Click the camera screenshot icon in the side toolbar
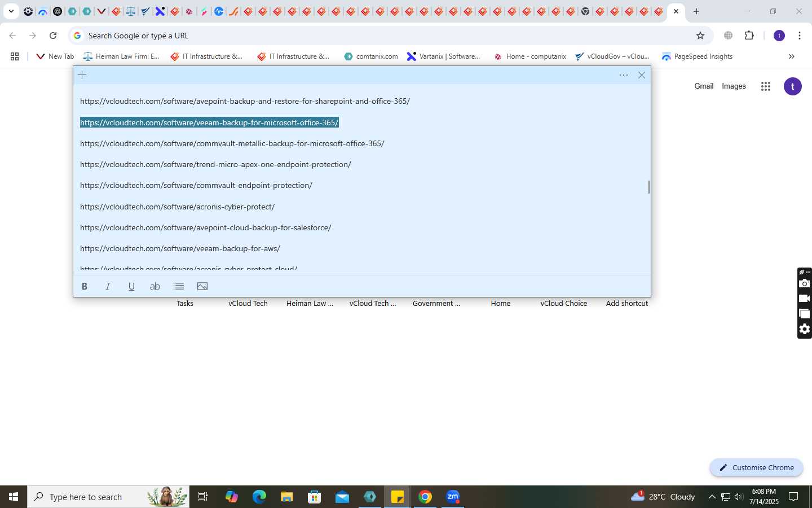This screenshot has width=812, height=508. click(805, 283)
